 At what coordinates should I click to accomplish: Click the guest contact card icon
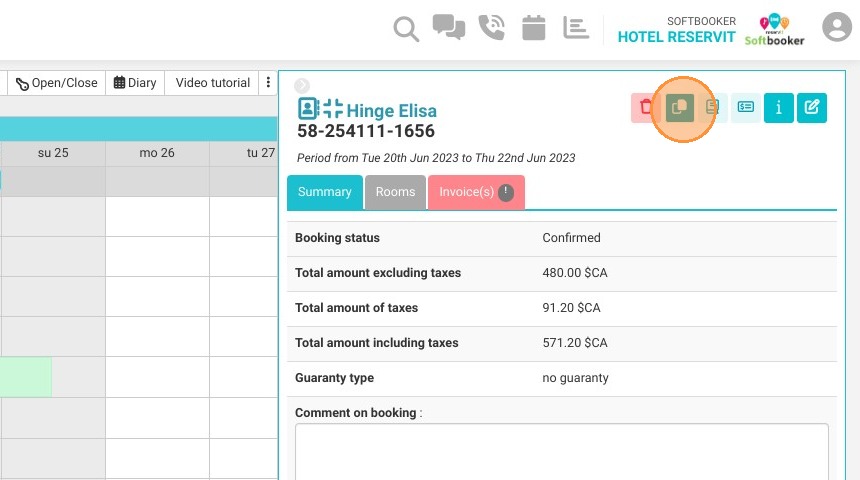tap(308, 109)
